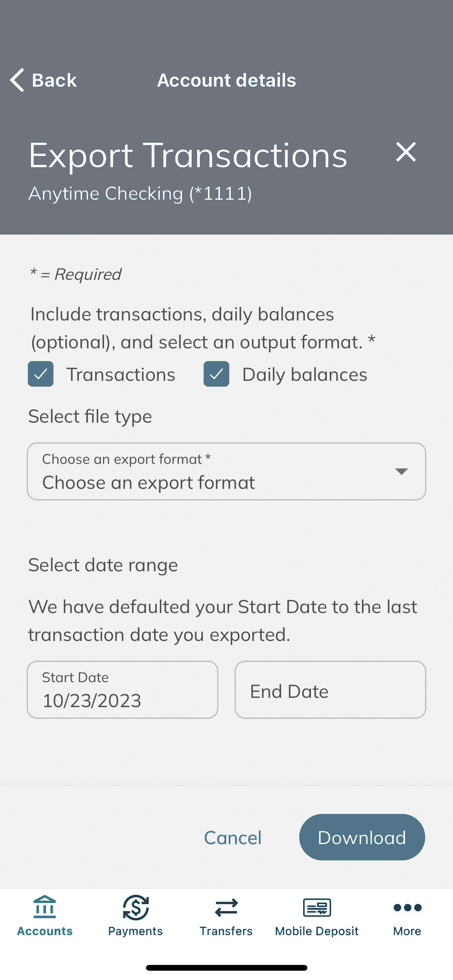Uncheck the Daily balances checkbox

[216, 374]
